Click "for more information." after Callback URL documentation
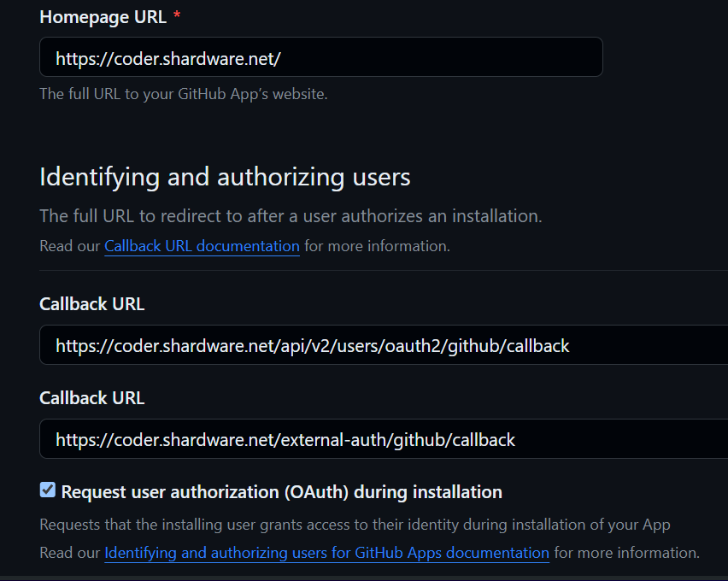This screenshot has height=581, width=728. click(x=377, y=246)
